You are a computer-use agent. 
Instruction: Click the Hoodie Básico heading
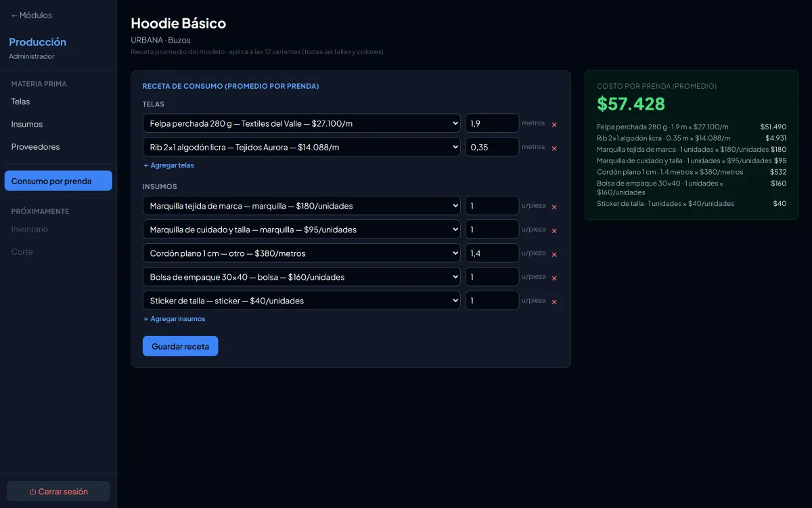179,24
